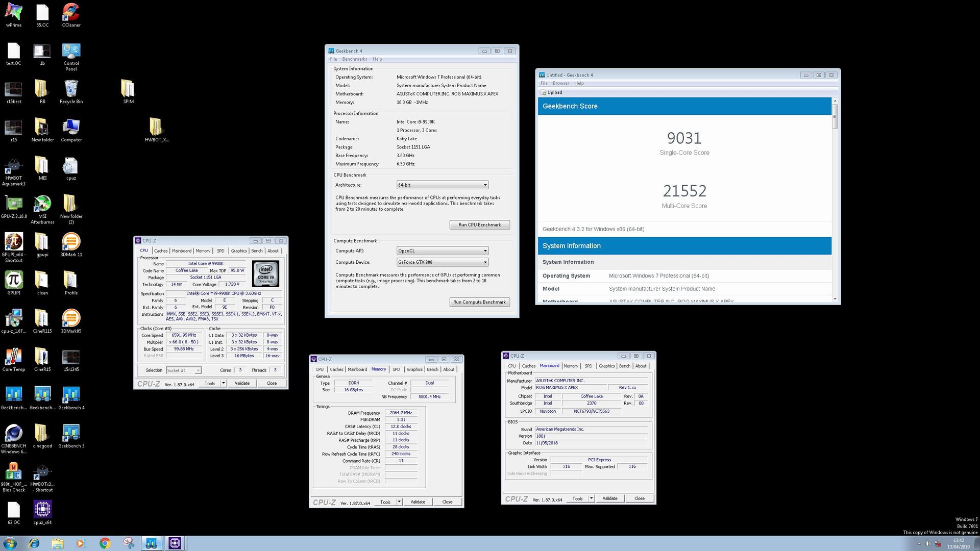Open the Computer desktop icon
980x551 pixels.
[71, 130]
